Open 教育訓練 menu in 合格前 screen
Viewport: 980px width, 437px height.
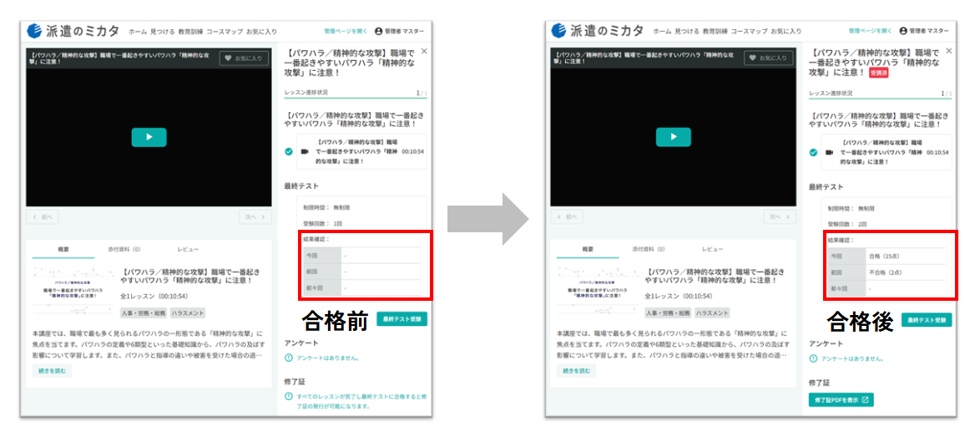click(x=190, y=31)
